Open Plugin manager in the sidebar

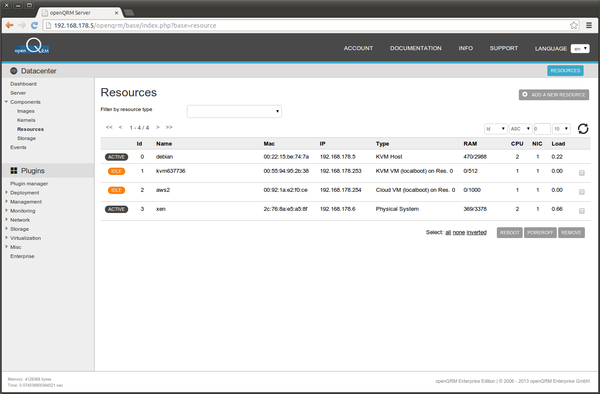tap(29, 184)
